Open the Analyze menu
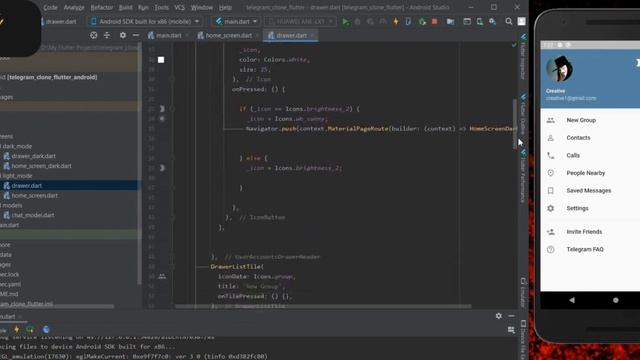Viewport: 640px width, 360px height. click(x=74, y=7)
